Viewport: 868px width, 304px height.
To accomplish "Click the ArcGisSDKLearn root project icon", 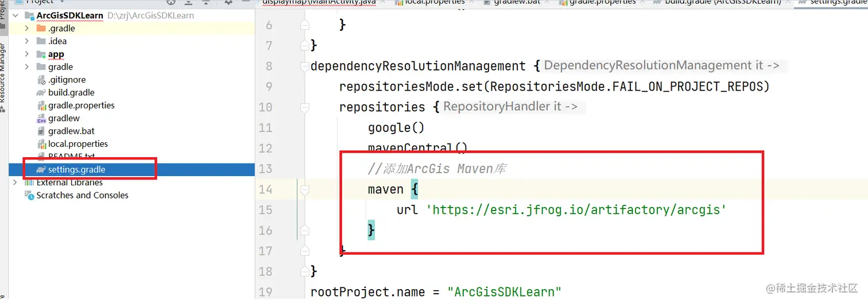I will point(29,15).
